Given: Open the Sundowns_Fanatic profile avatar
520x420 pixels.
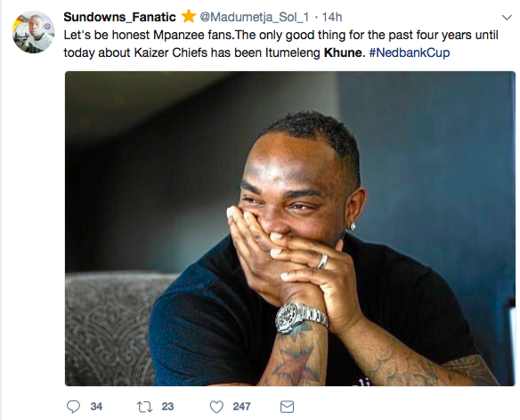Looking at the screenshot, I should pos(34,32).
